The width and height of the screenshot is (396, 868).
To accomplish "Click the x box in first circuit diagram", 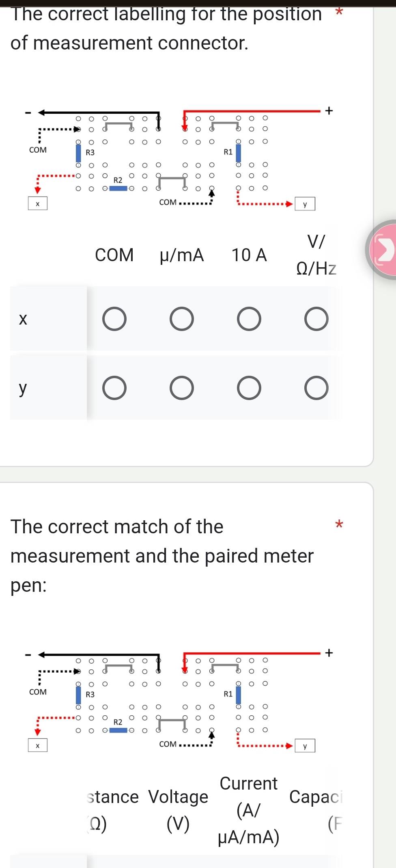I will pyautogui.click(x=38, y=203).
